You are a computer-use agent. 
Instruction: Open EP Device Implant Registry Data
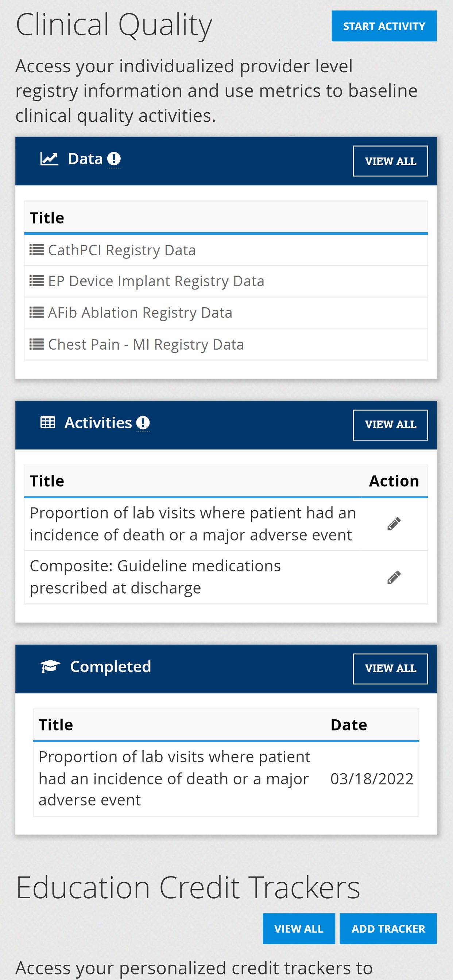[x=156, y=281]
